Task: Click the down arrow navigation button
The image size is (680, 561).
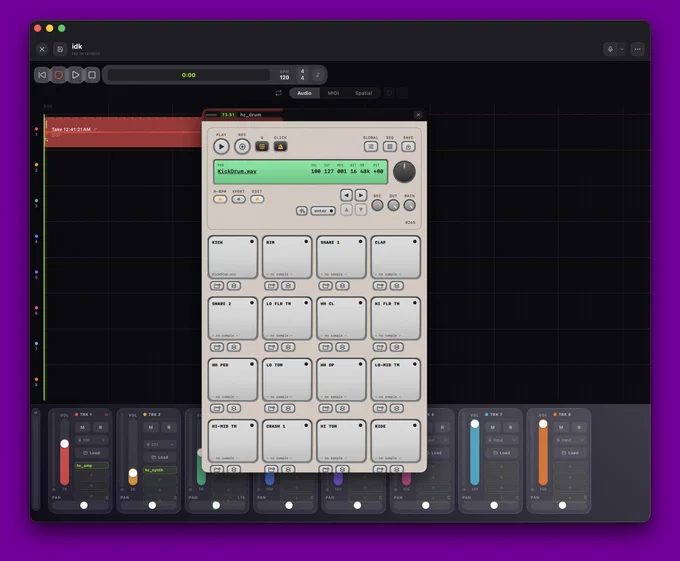Action: (x=361, y=210)
